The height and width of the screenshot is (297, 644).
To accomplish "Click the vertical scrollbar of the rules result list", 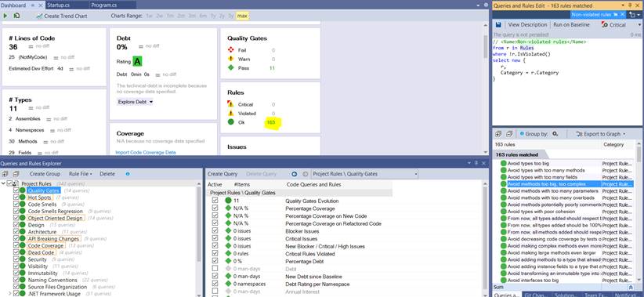I will pos(639,212).
